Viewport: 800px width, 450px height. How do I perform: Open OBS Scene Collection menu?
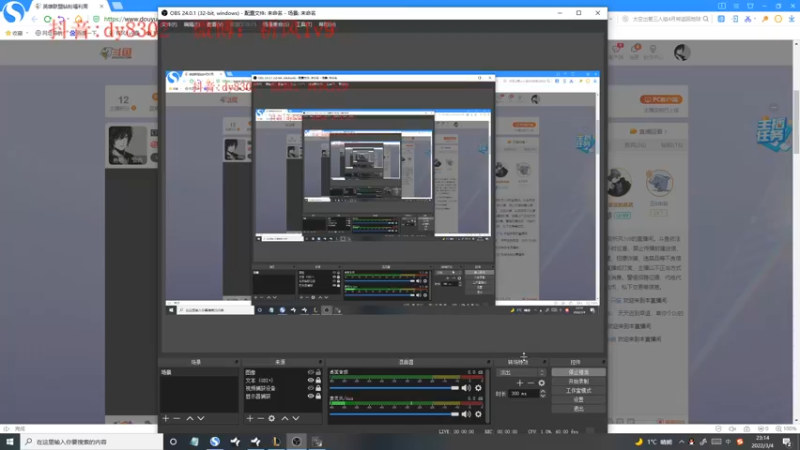tap(276, 24)
